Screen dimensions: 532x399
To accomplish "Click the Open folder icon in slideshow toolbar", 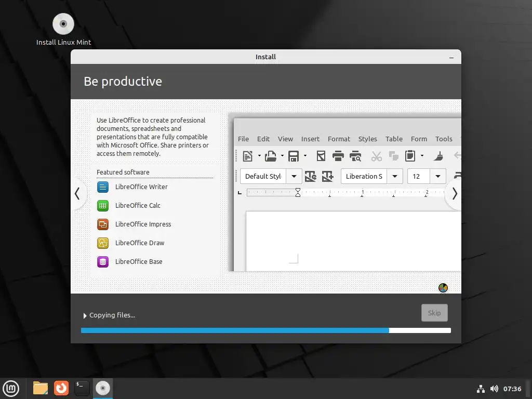I will (x=270, y=156).
